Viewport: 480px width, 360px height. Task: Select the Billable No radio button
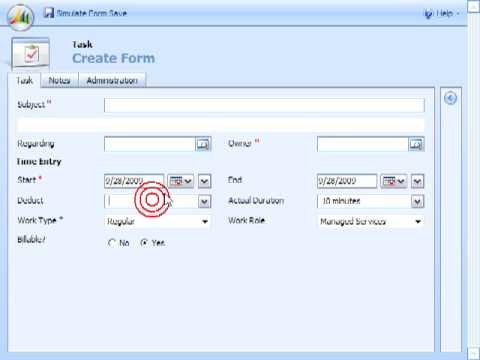(112, 243)
